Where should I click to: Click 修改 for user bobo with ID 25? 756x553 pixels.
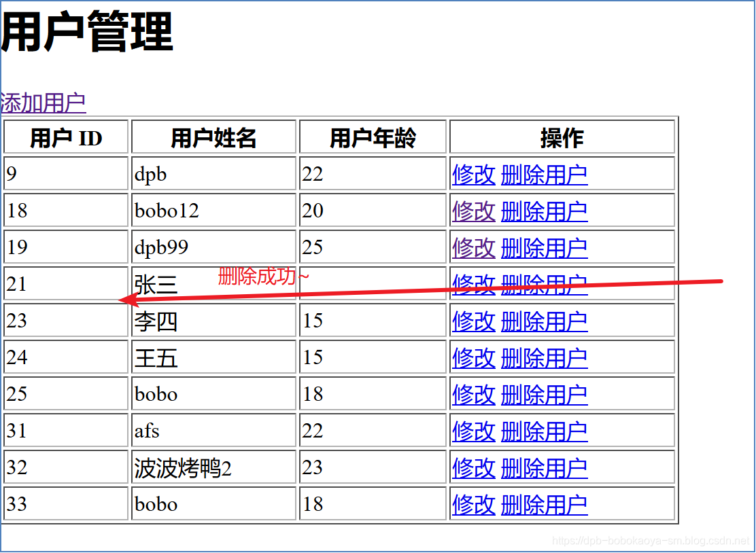473,394
